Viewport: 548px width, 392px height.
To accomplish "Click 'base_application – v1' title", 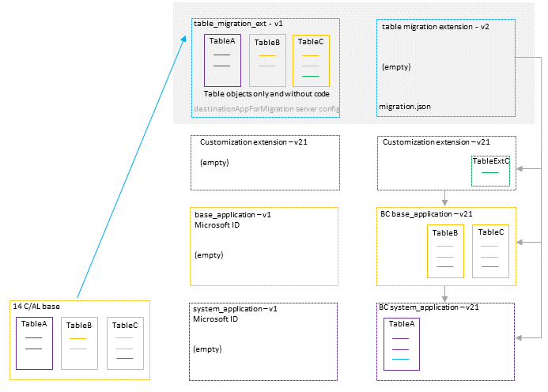I will 232,215.
